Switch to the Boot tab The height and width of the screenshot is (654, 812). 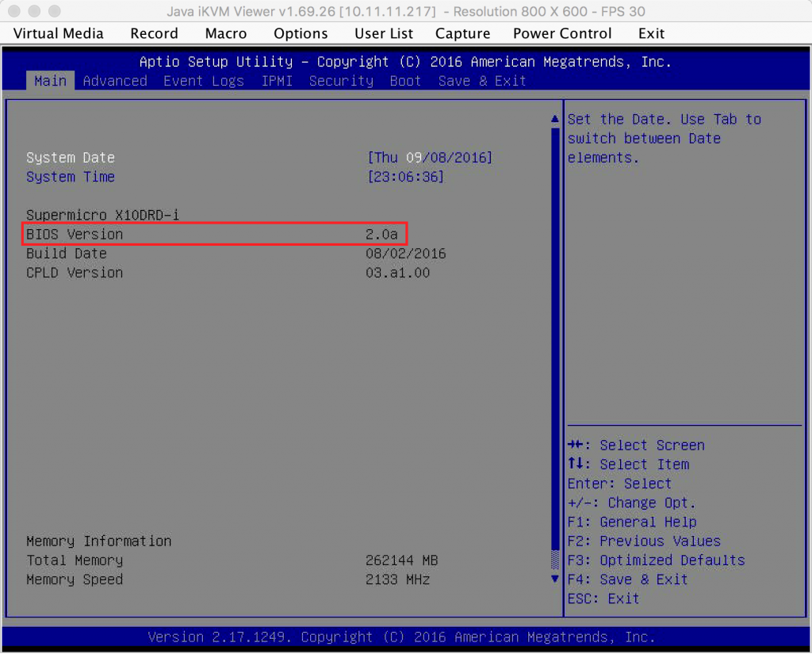click(405, 81)
